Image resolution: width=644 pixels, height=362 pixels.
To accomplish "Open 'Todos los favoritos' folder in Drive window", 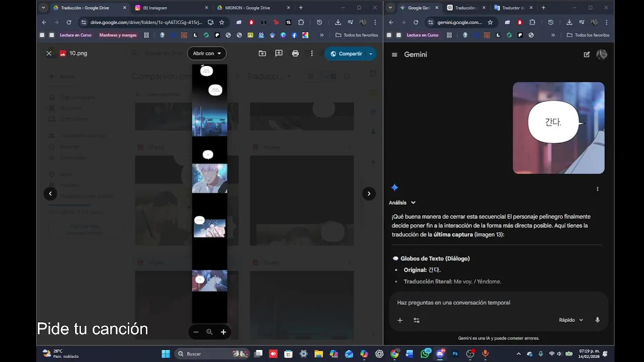I will pos(357,35).
